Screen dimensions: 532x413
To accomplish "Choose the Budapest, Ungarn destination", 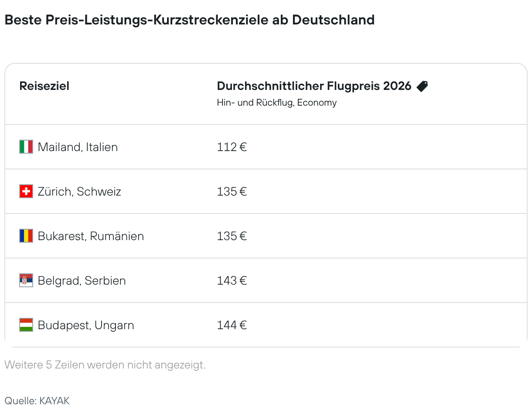I will tap(86, 325).
